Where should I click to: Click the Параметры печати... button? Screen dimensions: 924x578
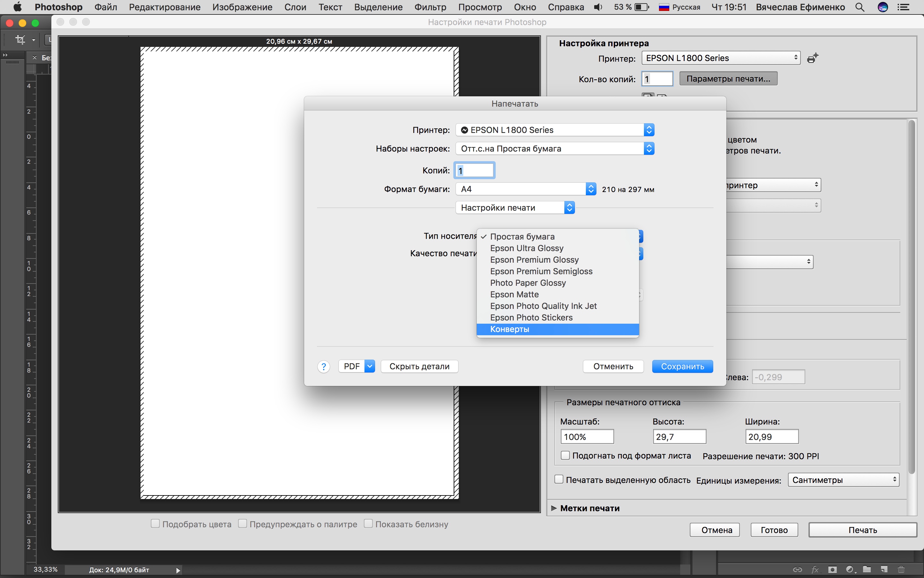tap(728, 79)
